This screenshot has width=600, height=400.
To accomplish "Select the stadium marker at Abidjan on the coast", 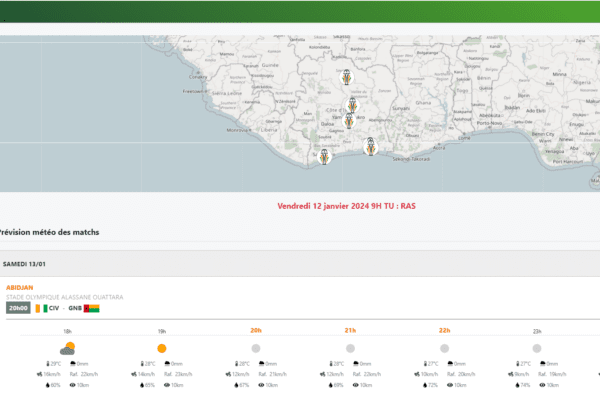I will (x=370, y=147).
